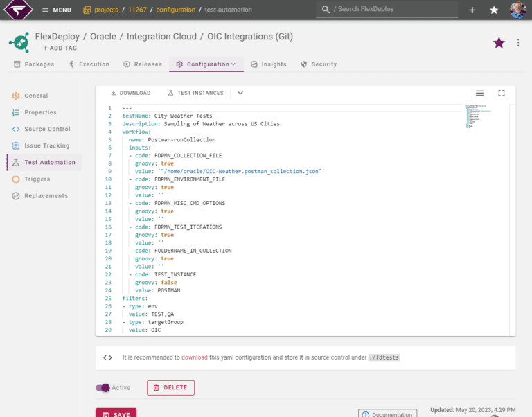Image resolution: width=532 pixels, height=417 pixels.
Task: Click the Issue Tracking clipboard icon
Action: [16, 145]
